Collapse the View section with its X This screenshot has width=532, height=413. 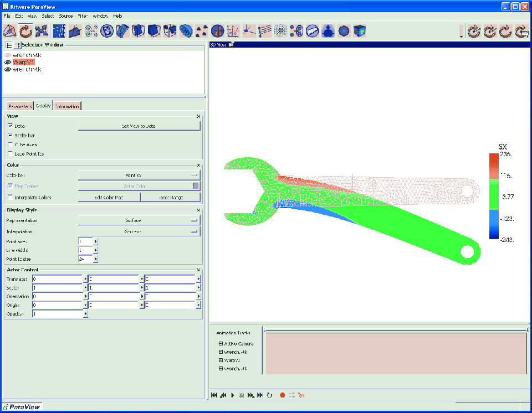click(x=198, y=116)
